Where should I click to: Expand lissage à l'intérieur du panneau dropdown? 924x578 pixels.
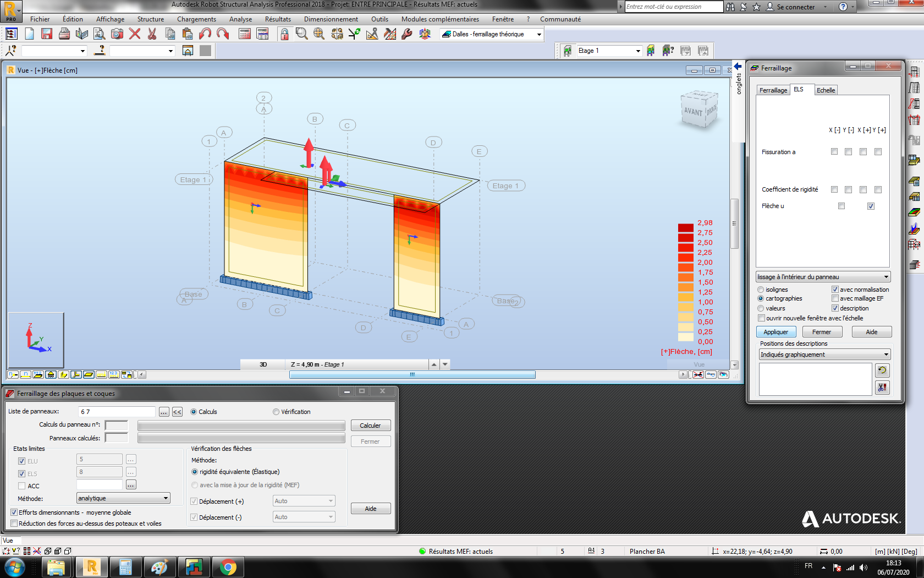click(x=886, y=277)
